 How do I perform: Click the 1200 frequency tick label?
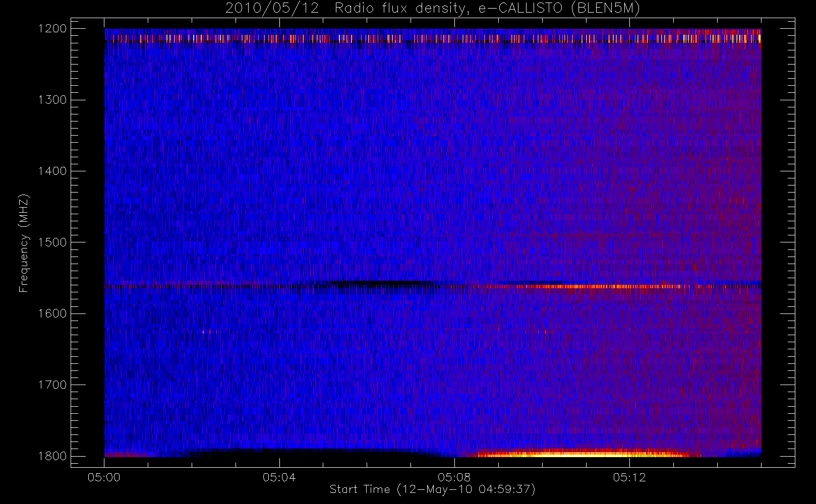(52, 29)
